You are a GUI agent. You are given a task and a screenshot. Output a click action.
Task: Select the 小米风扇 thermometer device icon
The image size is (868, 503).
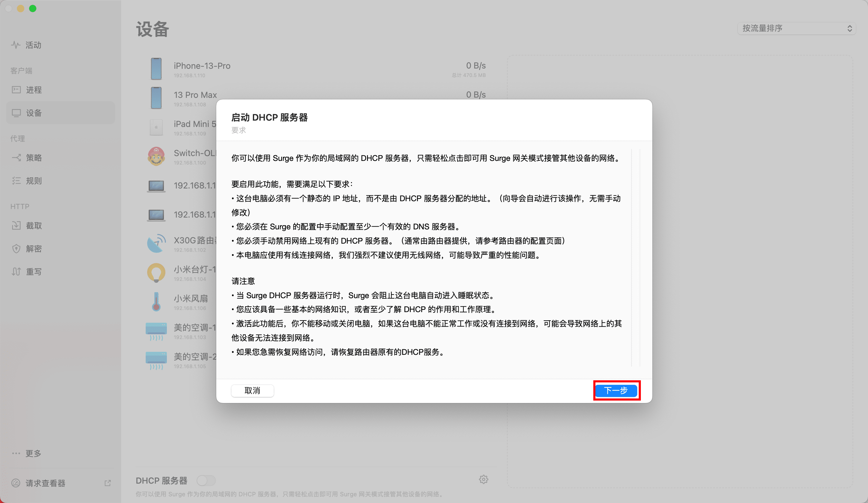(156, 302)
